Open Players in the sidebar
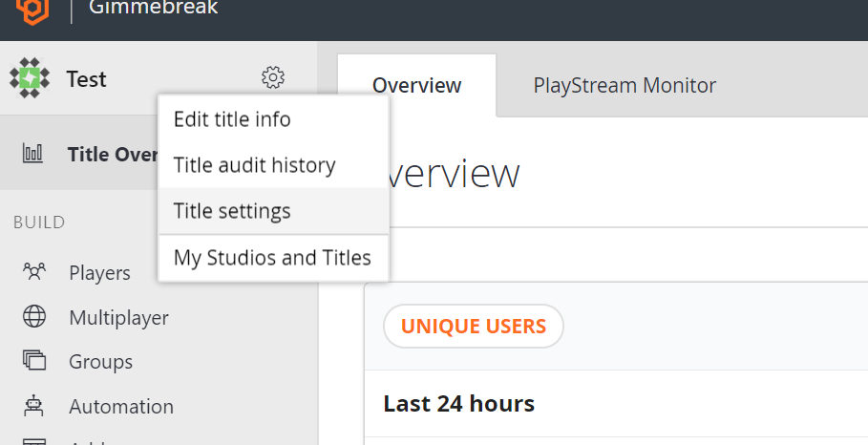This screenshot has height=445, width=868. [x=99, y=273]
